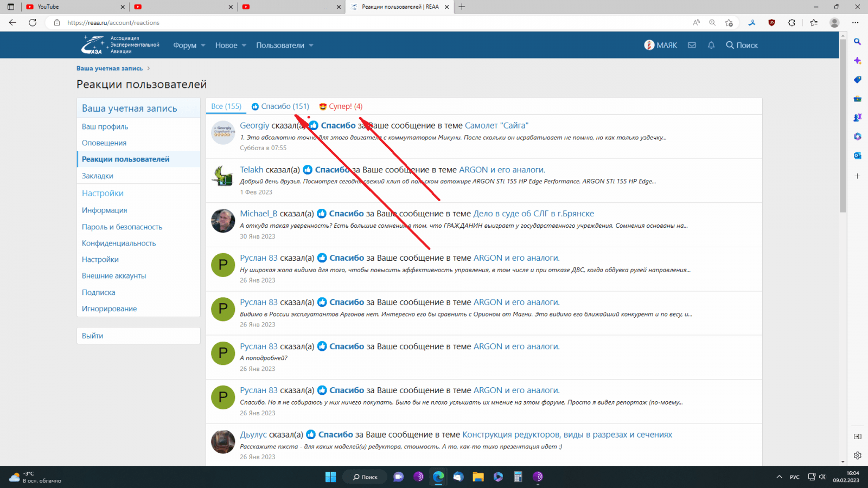Expand the Пользователи dropdown menu
This screenshot has width=868, height=488.
(285, 46)
